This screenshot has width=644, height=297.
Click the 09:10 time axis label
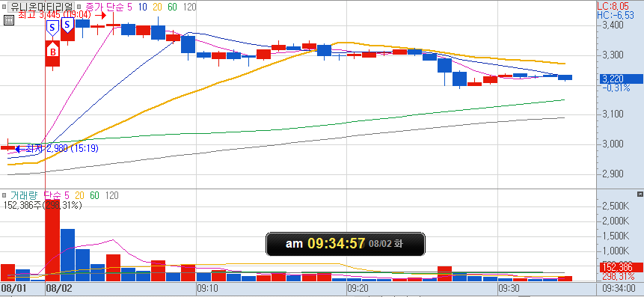coord(206,287)
